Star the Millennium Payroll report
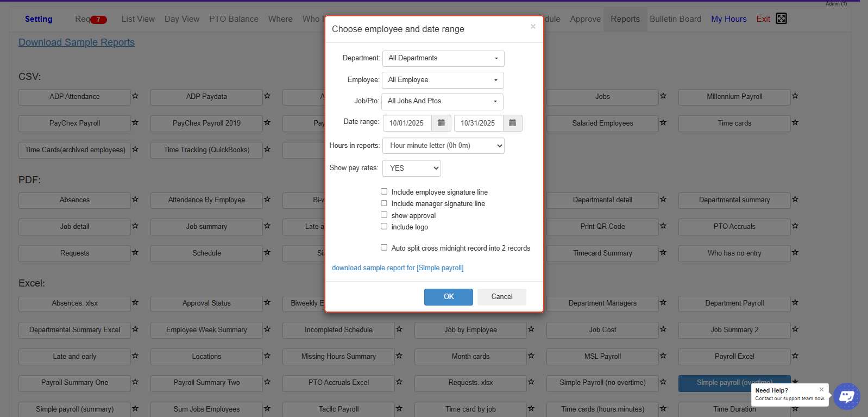Viewport: 868px width, 417px height. coord(795,96)
